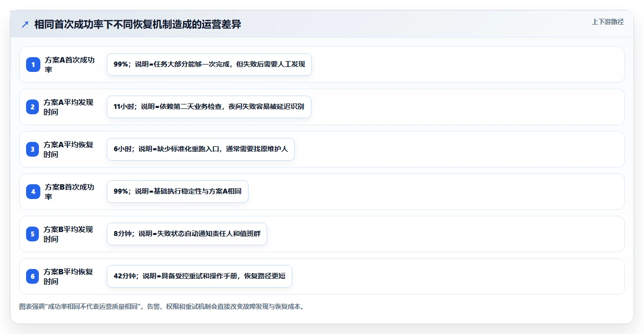644x334 pixels.
Task: Click the chart title 相同首次成功率下不同恢复机制造成的运营差异
Action: click(x=138, y=25)
